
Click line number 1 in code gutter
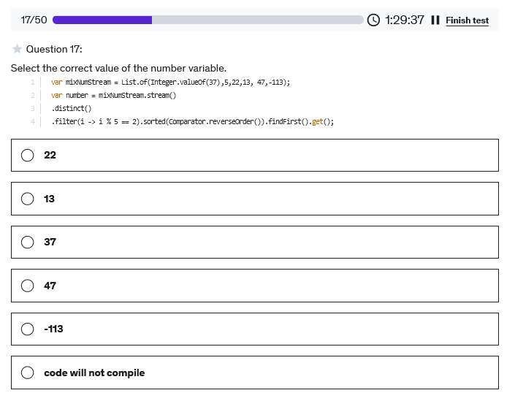tap(32, 83)
